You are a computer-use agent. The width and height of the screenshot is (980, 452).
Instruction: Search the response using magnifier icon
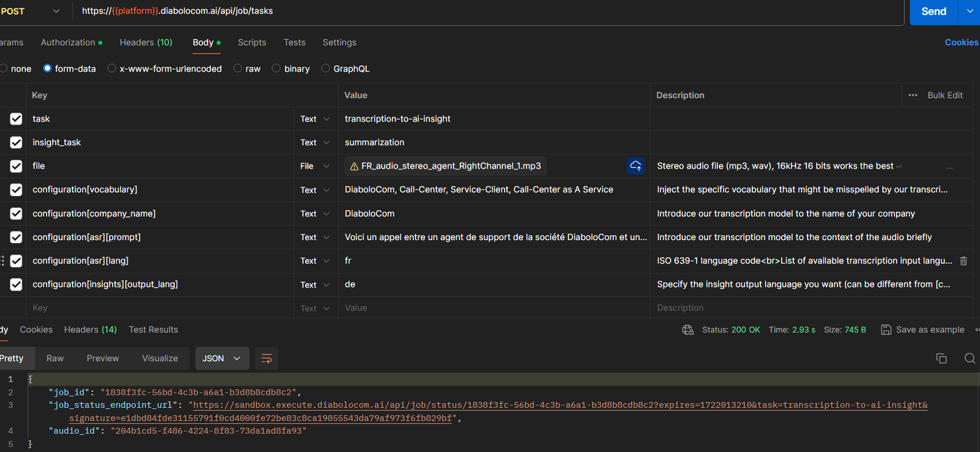tap(969, 358)
